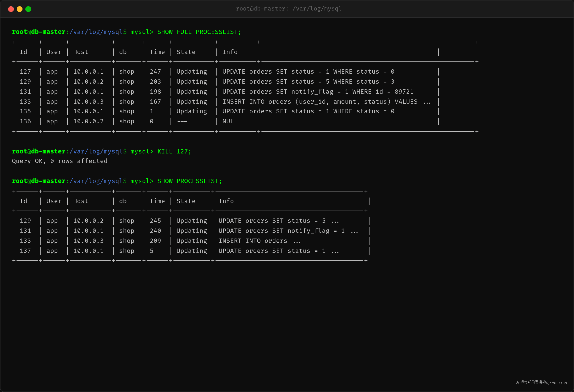The image size is (574, 392).
Task: Click the SHOW PROCESSLIST; command text
Action: [190, 181]
